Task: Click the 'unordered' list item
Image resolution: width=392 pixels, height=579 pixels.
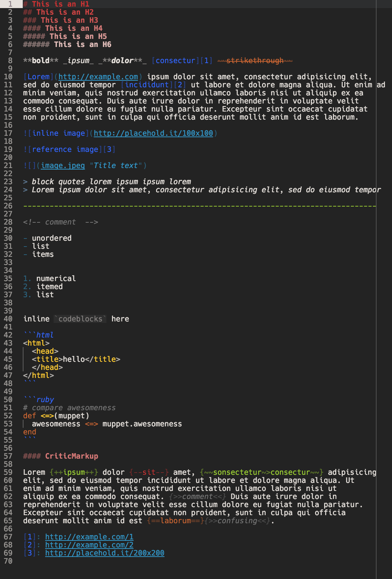Action: (52, 238)
